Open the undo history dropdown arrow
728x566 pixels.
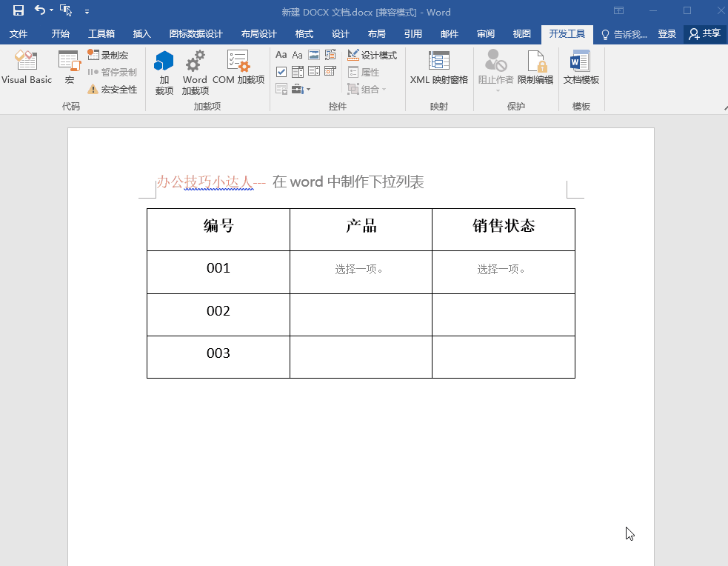(x=51, y=10)
